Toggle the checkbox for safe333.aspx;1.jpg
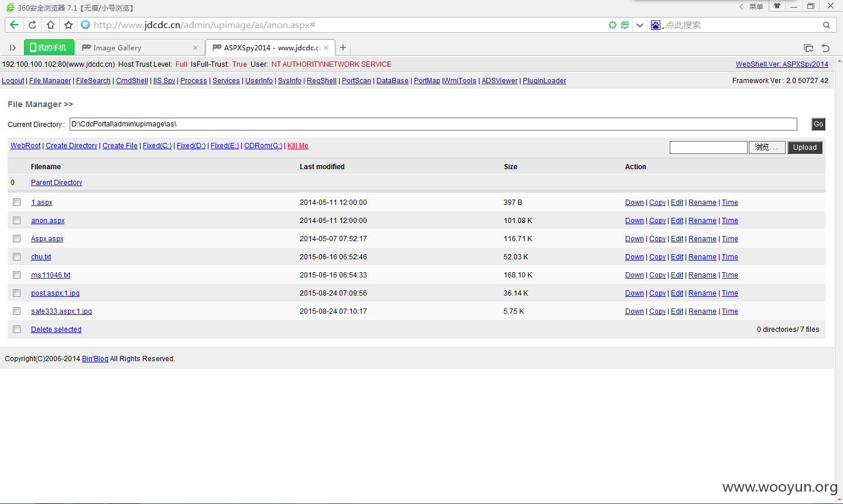The image size is (843, 504). pos(17,311)
